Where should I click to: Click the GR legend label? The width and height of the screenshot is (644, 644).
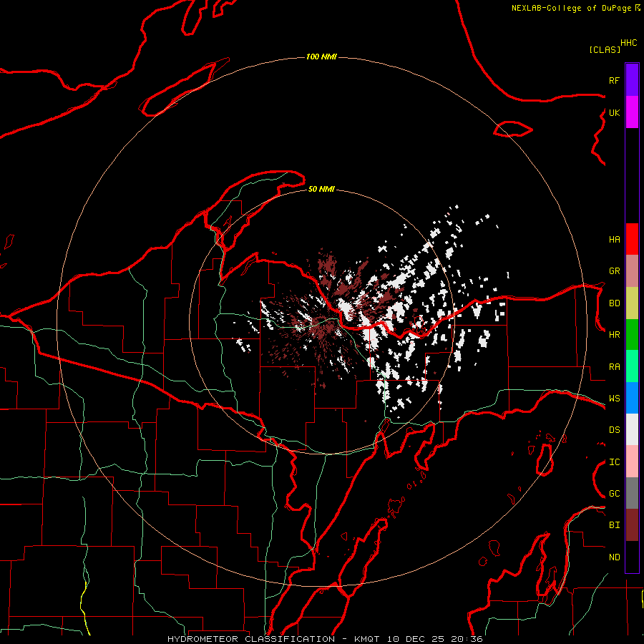[614, 271]
